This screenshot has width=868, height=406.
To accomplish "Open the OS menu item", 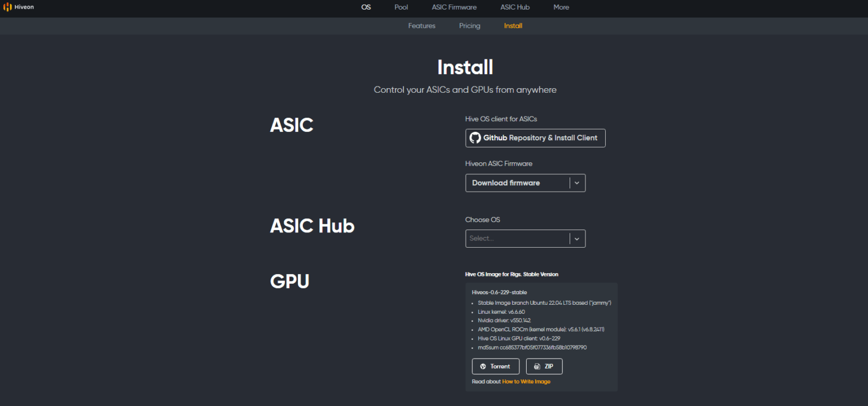I will pos(366,7).
